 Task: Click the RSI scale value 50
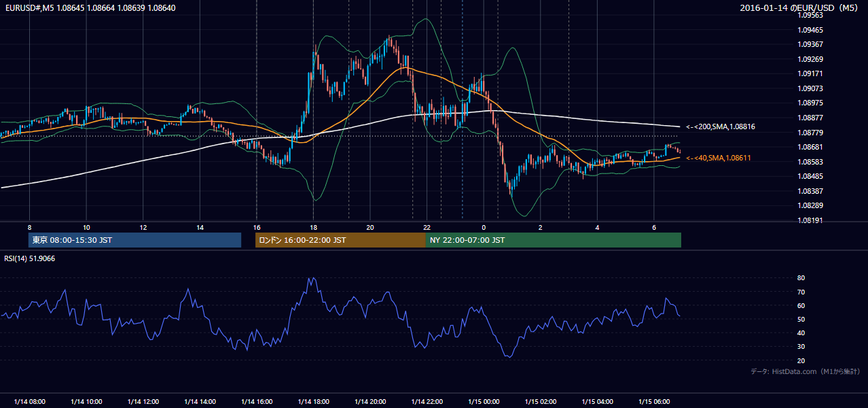(x=801, y=319)
